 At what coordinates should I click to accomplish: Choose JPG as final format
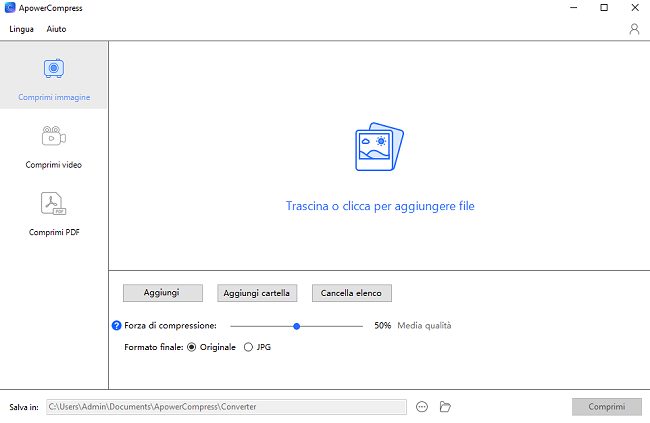click(x=248, y=347)
